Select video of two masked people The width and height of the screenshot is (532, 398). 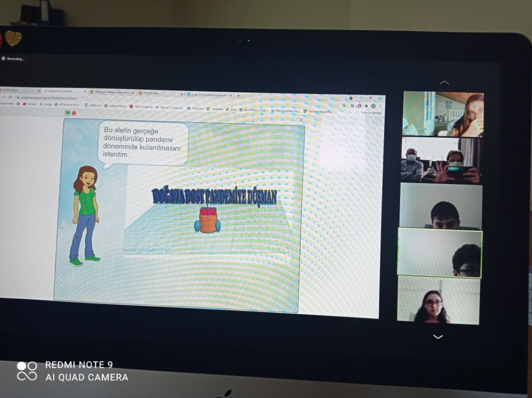[442, 160]
